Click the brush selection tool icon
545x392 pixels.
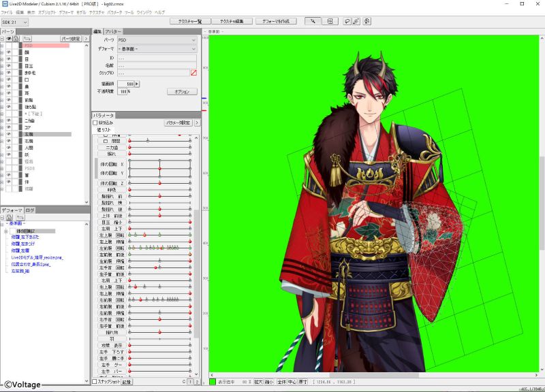click(x=356, y=21)
